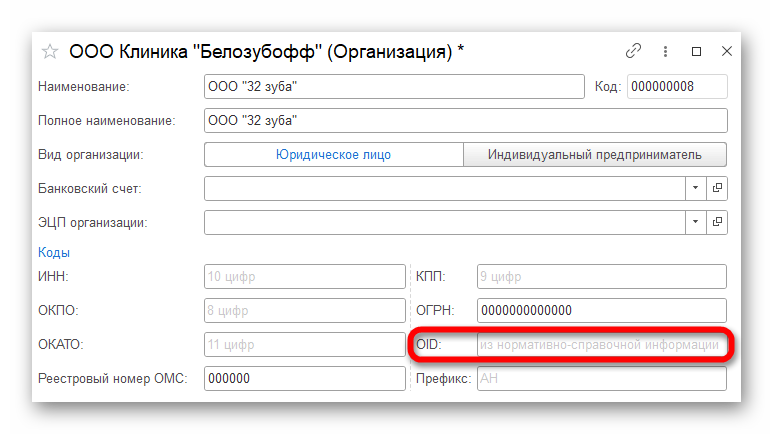Focus the ОКПО 8 цифр field
Image resolution: width=773 pixels, height=434 pixels.
point(305,310)
